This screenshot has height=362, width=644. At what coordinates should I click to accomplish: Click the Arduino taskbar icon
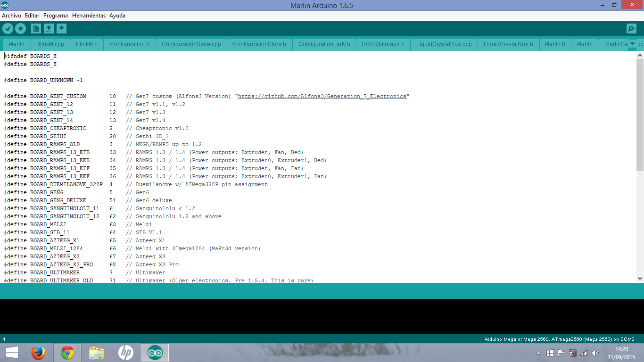click(155, 353)
